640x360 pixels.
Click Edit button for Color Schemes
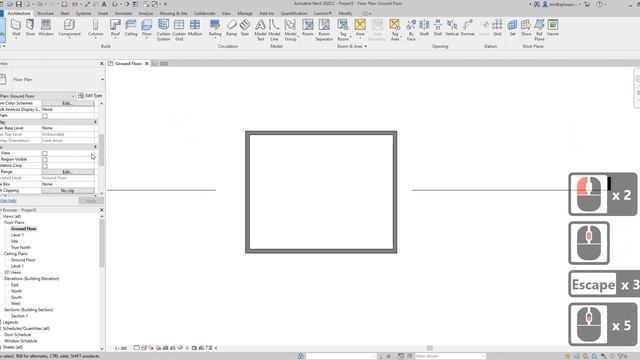(68, 103)
